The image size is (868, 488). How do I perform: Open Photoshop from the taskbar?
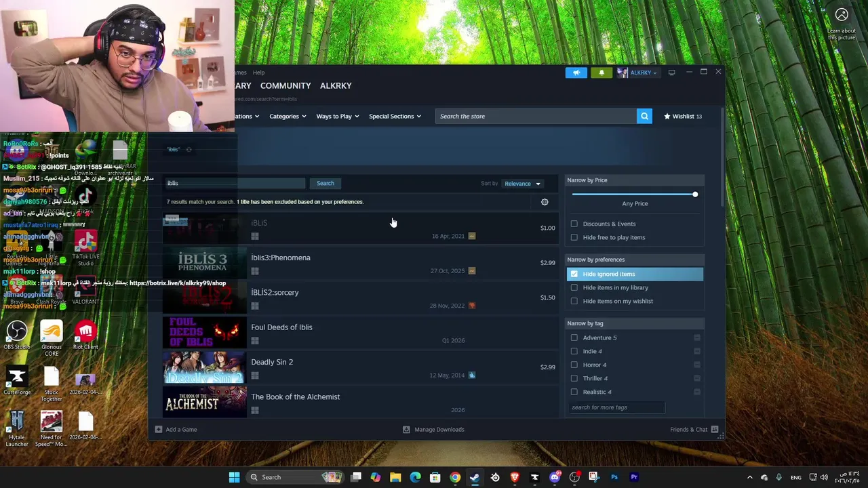pyautogui.click(x=614, y=477)
